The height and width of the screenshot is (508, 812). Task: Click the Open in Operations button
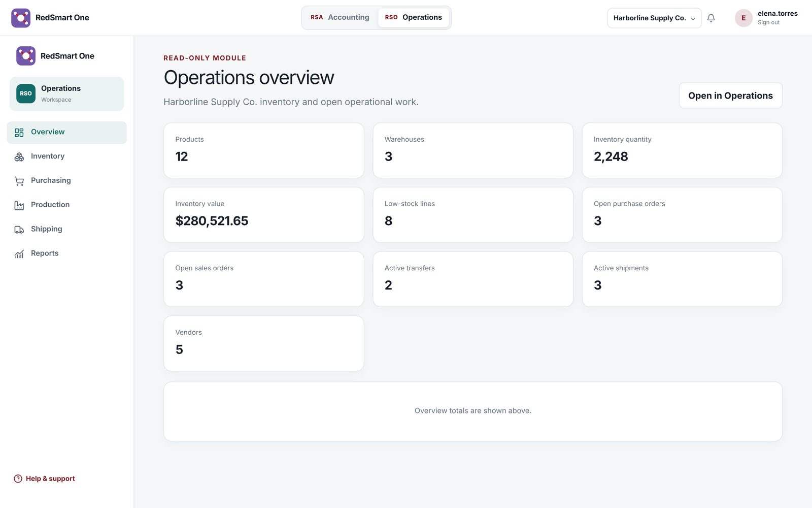point(730,96)
